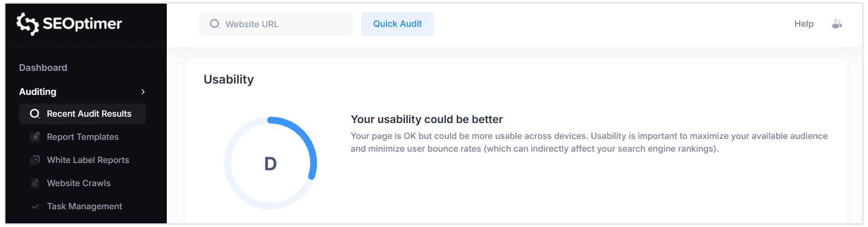Click the Website Crawls sidebar icon

tap(35, 183)
